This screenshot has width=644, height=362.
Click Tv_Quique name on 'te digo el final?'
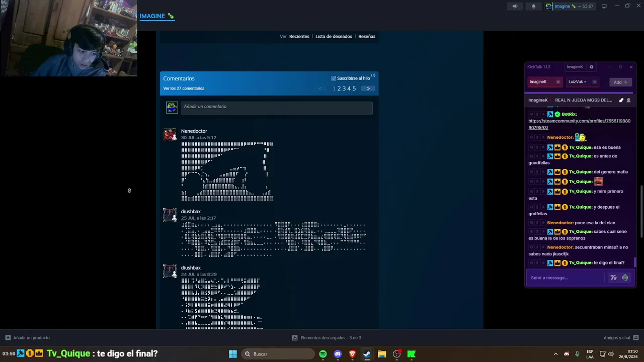tap(580, 262)
